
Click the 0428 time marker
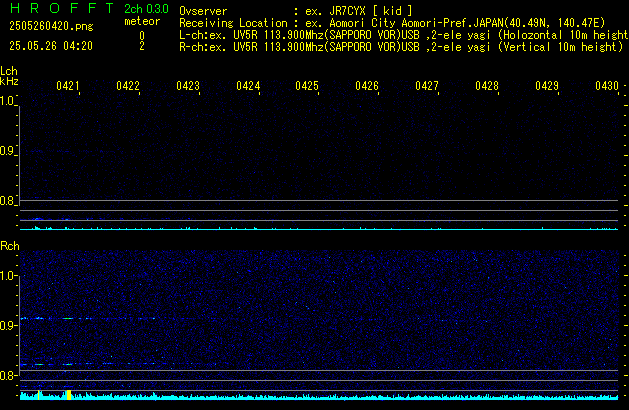point(487,86)
